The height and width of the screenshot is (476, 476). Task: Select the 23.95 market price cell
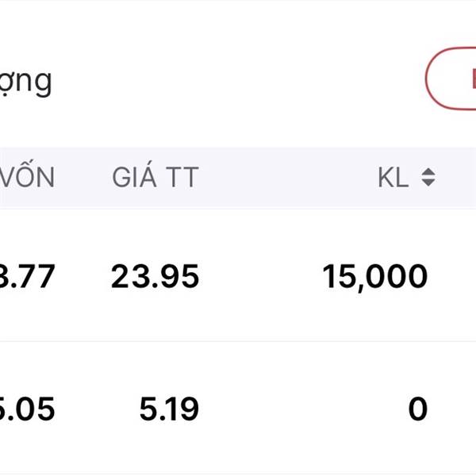pos(155,276)
